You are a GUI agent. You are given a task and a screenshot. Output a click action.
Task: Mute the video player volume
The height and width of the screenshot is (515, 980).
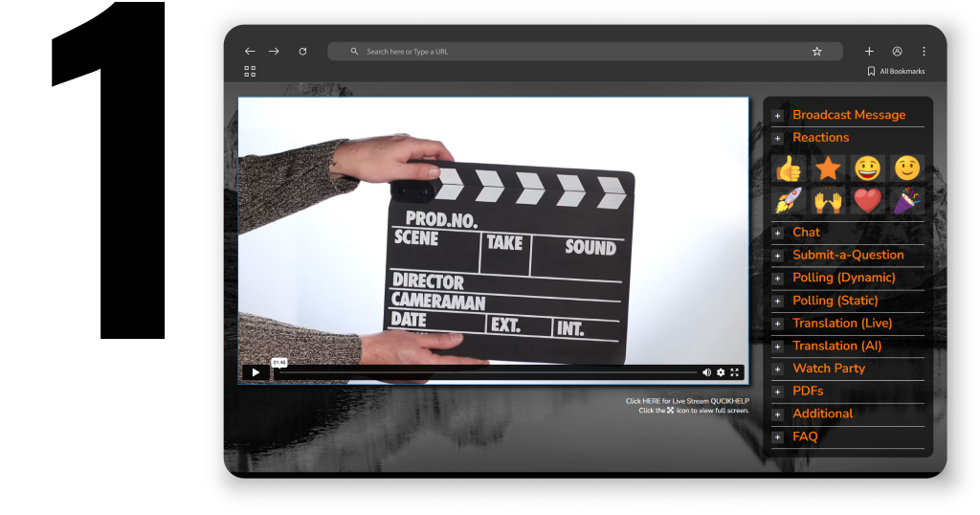coord(707,372)
